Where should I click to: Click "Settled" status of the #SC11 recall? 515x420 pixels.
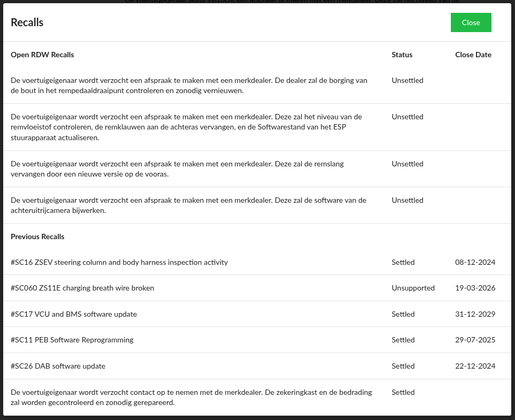(403, 340)
